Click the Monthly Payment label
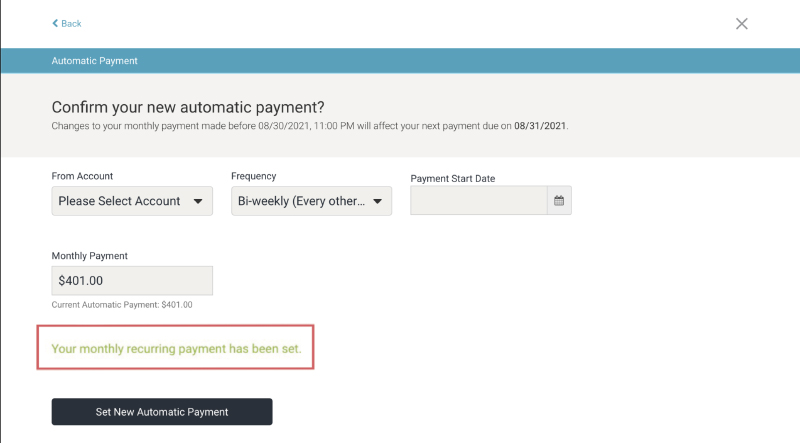This screenshot has height=443, width=800. [89, 256]
